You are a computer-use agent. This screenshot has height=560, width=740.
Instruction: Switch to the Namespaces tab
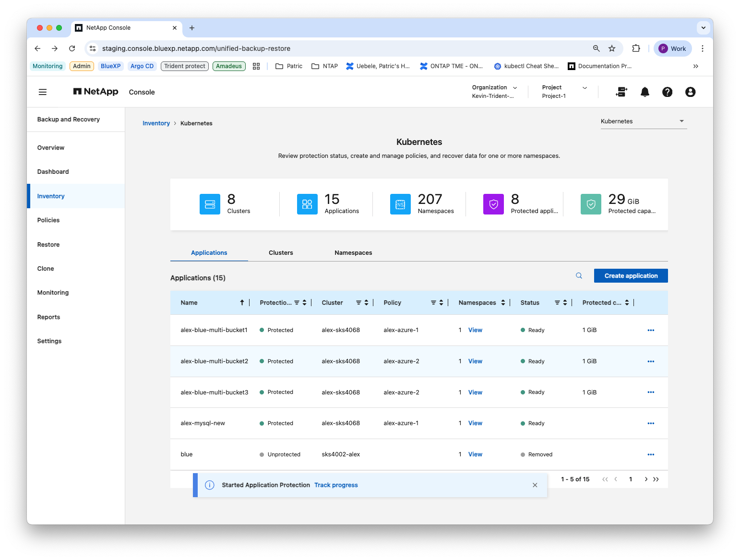pyautogui.click(x=353, y=253)
